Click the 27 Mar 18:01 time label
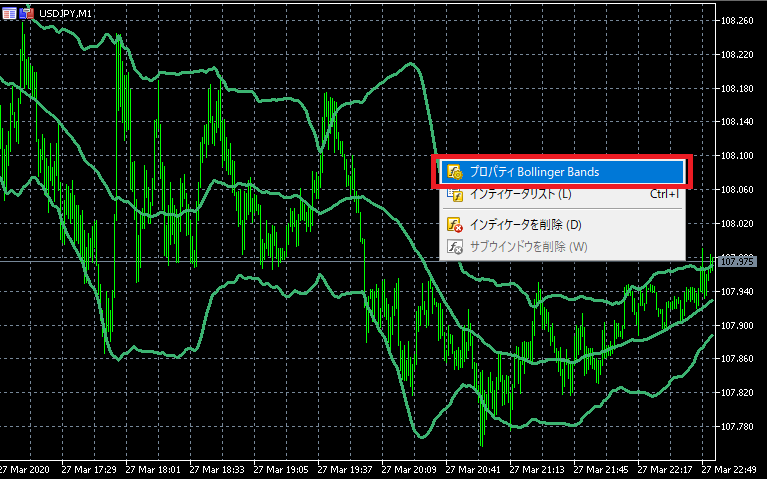This screenshot has height=479, width=767. [x=153, y=470]
